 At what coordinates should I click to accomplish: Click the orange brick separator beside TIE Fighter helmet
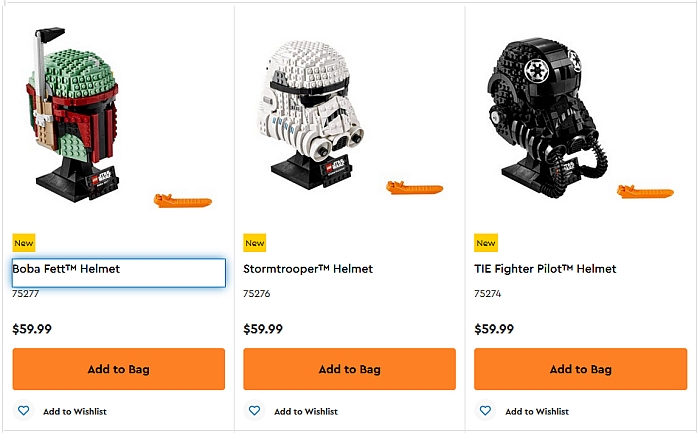tap(638, 191)
